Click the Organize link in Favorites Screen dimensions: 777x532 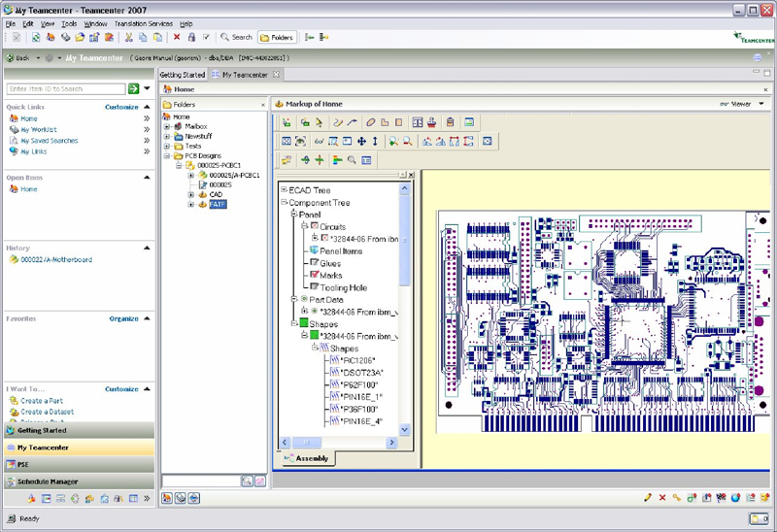pyautogui.click(x=123, y=318)
